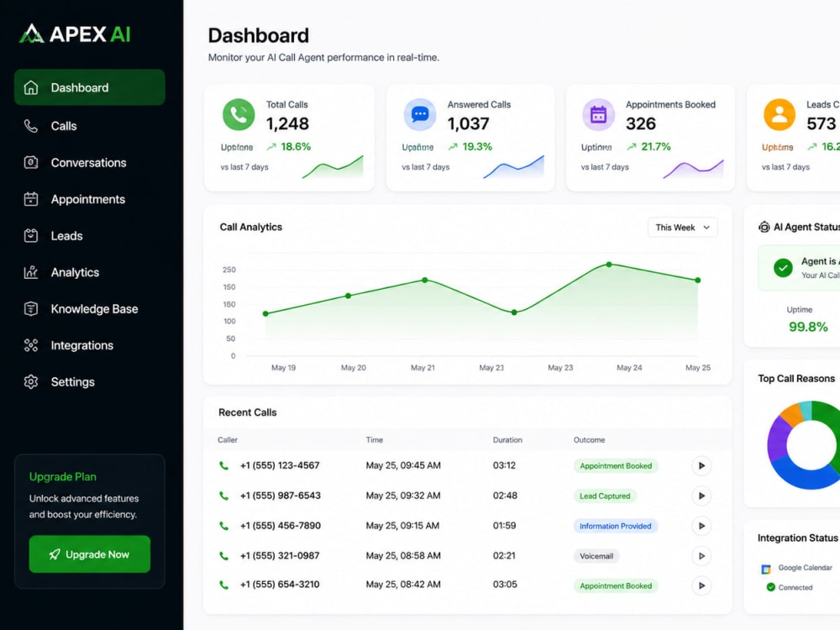The width and height of the screenshot is (840, 630).
Task: Click the Settings gear icon
Action: pos(31,382)
